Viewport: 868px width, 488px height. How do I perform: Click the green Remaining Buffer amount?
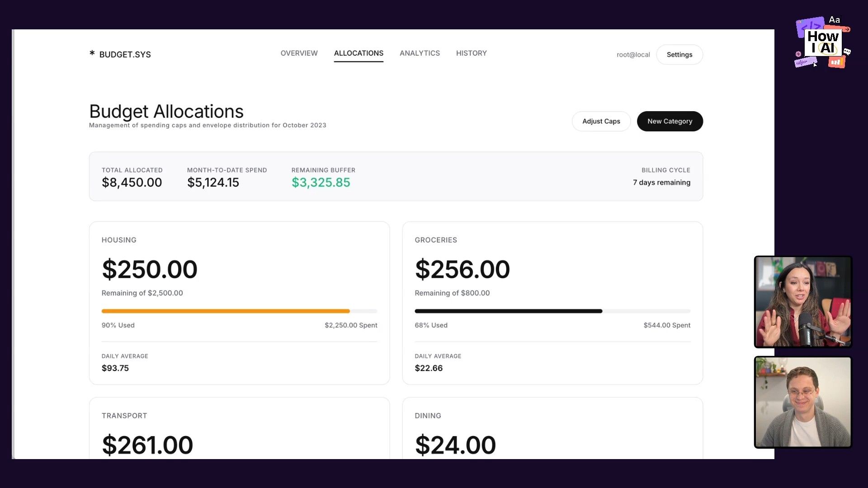(x=321, y=183)
